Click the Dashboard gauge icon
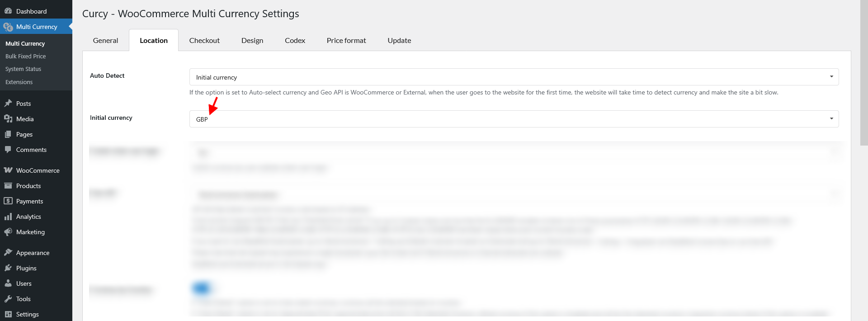Image resolution: width=868 pixels, height=321 pixels. tap(8, 11)
